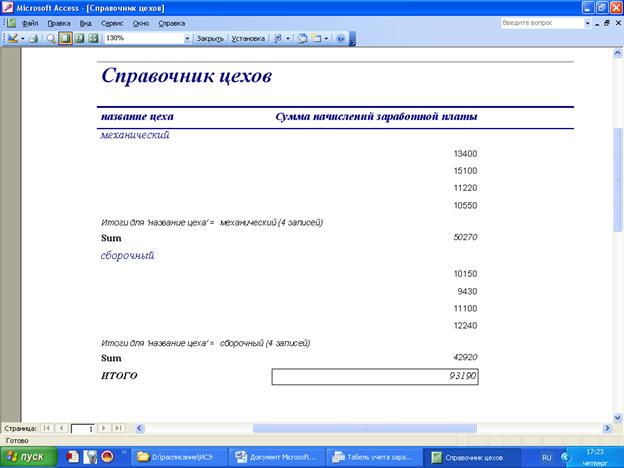Screen dimensions: 624x468
Task: Click the New Object icon
Action: (317, 39)
